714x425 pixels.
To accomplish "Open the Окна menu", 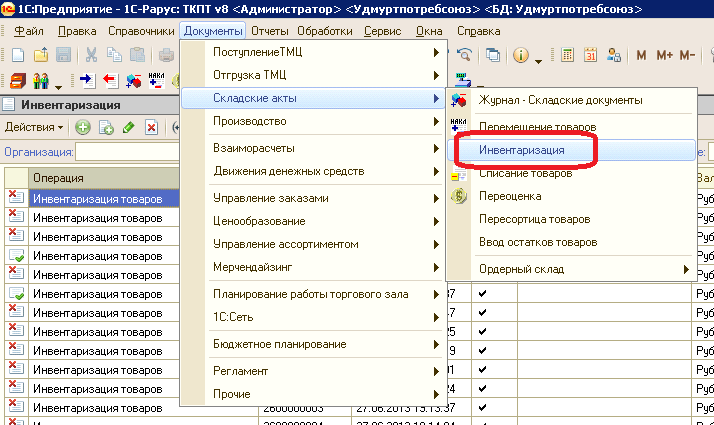I will pos(429,31).
